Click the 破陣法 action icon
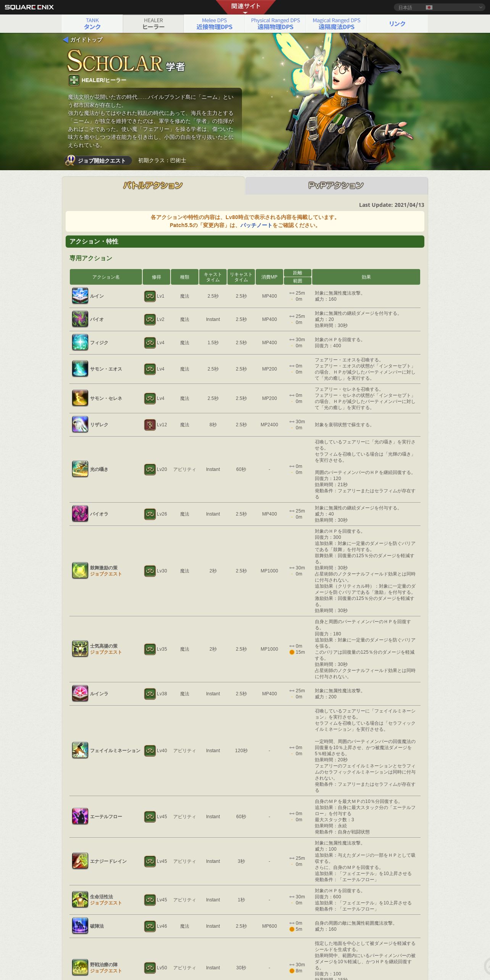Viewport: 490px width, 980px height. pyautogui.click(x=80, y=926)
